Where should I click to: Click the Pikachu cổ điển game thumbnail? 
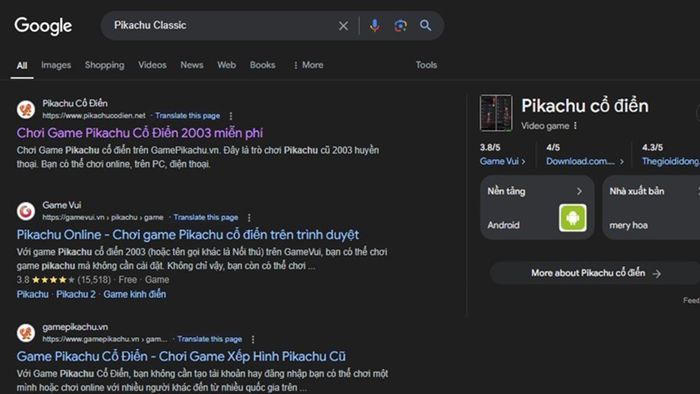pos(496,113)
